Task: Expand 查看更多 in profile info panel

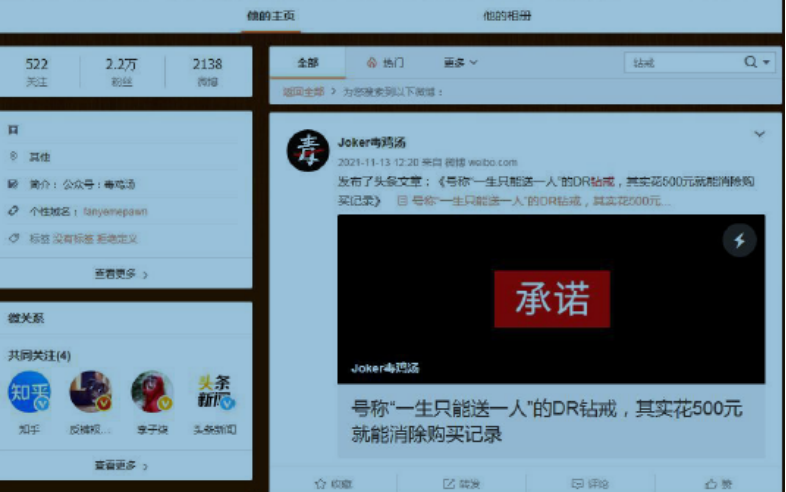Action: point(122,273)
